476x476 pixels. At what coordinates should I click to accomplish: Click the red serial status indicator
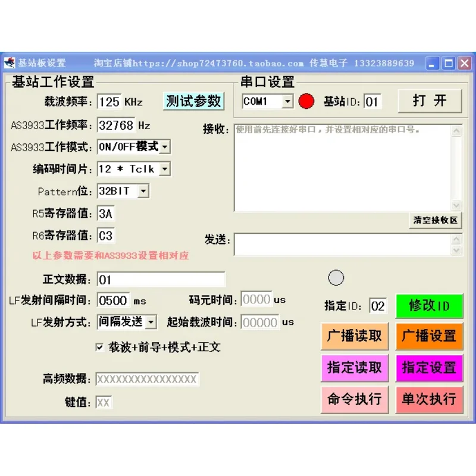click(x=306, y=101)
